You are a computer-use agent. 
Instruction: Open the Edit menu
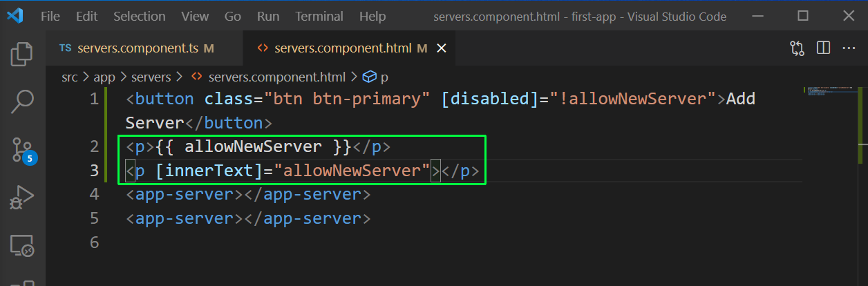tap(87, 16)
